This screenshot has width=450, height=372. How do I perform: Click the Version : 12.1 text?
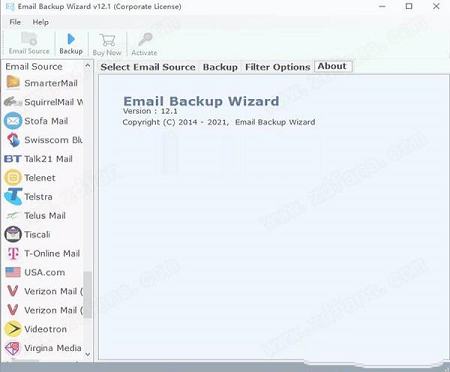[x=150, y=111]
